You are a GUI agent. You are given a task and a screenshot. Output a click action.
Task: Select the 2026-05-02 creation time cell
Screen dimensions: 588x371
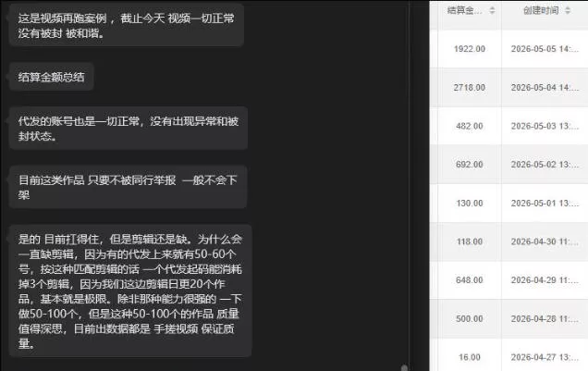(x=545, y=165)
